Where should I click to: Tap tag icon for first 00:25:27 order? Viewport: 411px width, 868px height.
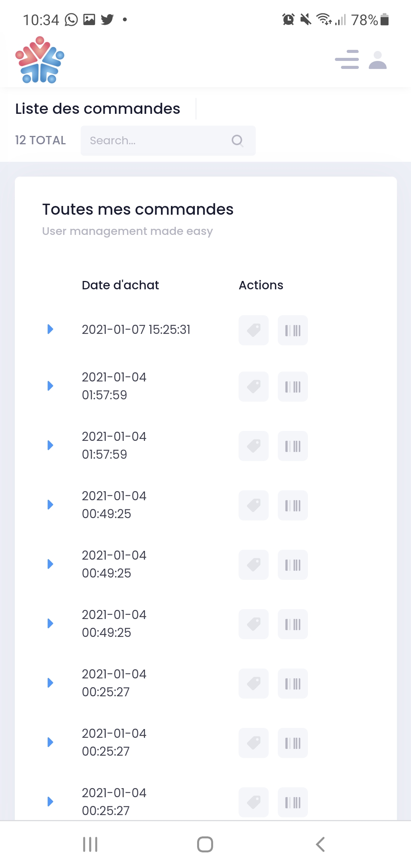253,683
